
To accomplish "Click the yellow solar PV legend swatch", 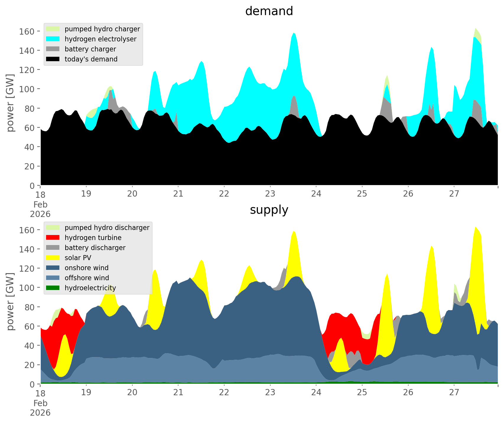I will [x=53, y=258].
